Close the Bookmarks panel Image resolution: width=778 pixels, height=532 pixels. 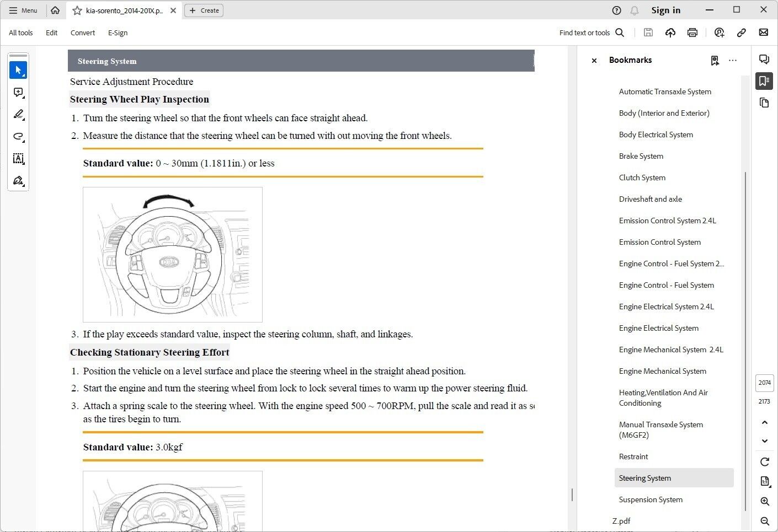(594, 61)
